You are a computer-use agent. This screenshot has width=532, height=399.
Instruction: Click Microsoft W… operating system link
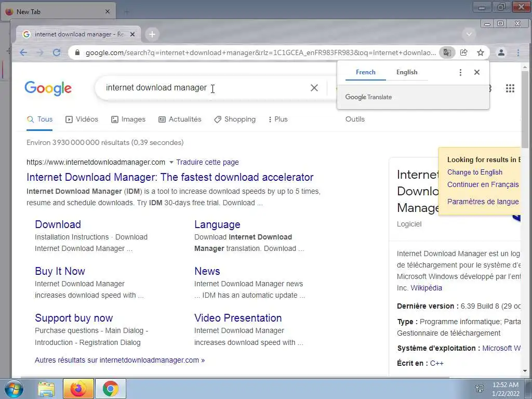[501, 349]
